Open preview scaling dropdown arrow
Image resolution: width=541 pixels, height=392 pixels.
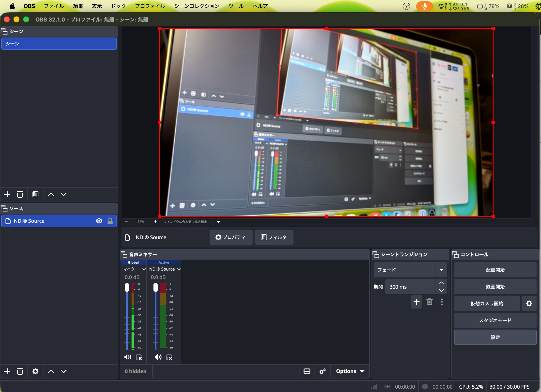[x=219, y=222]
